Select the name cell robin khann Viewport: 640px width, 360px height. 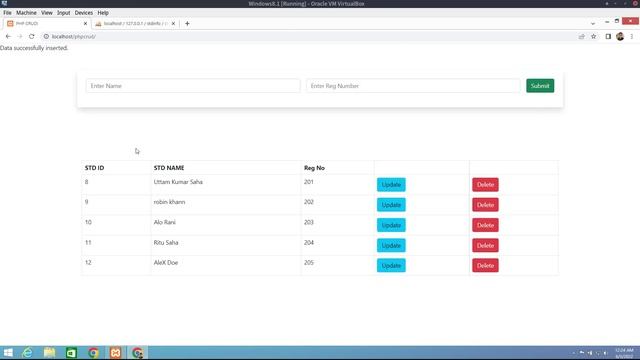[x=169, y=202]
